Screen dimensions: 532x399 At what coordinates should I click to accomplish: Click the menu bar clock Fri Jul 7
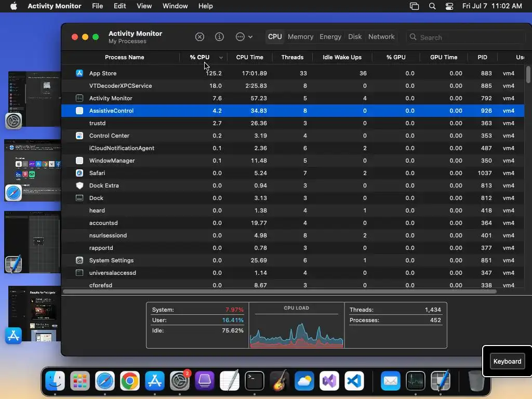point(492,6)
